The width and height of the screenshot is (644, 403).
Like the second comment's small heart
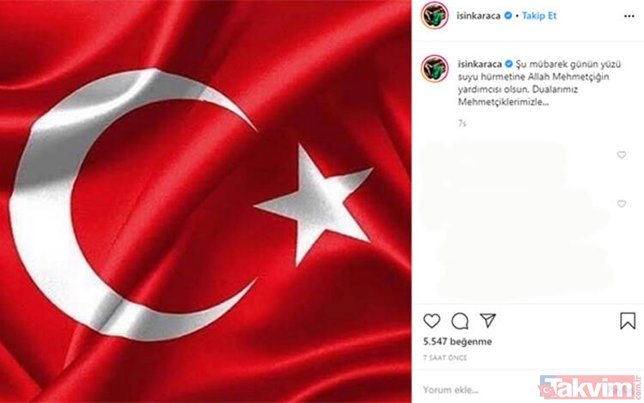tap(621, 204)
